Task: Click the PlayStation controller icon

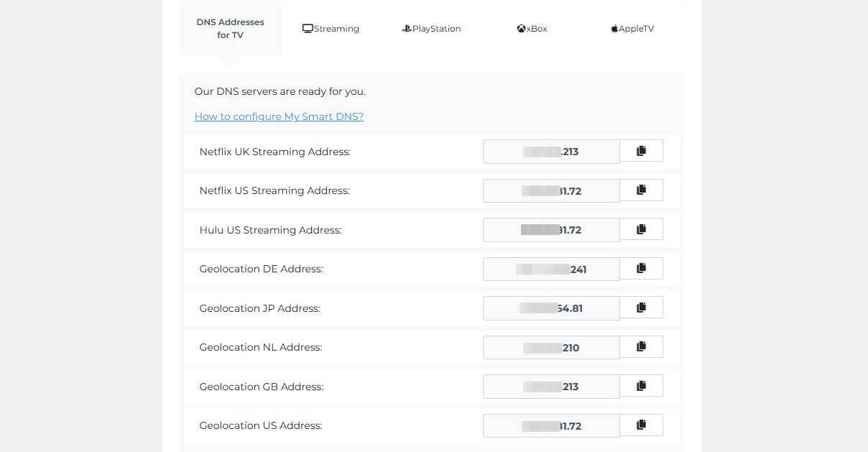Action: click(x=406, y=28)
